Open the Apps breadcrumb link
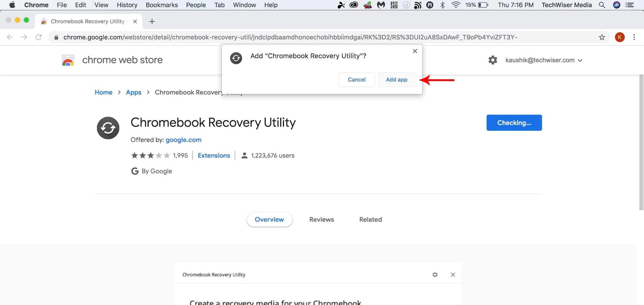Viewport: 644px width, 305px height. click(134, 92)
